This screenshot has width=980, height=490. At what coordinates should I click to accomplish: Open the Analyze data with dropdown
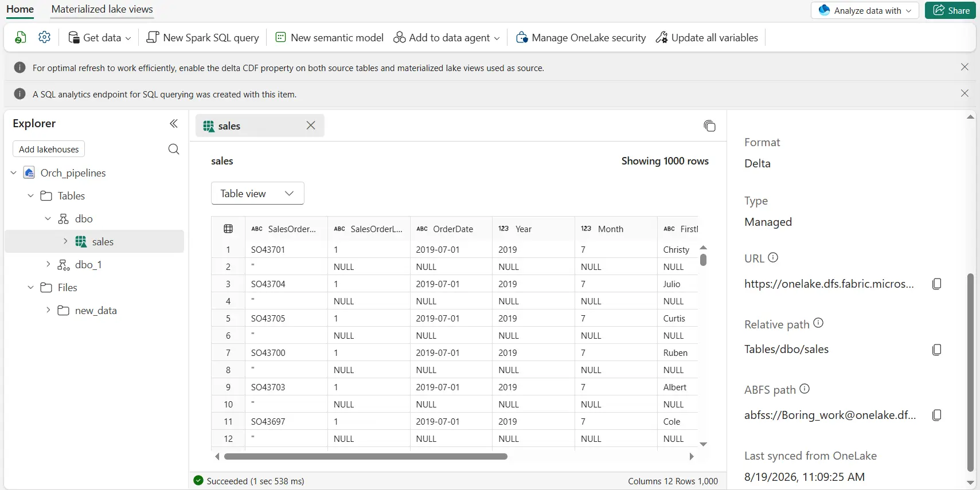(x=865, y=10)
